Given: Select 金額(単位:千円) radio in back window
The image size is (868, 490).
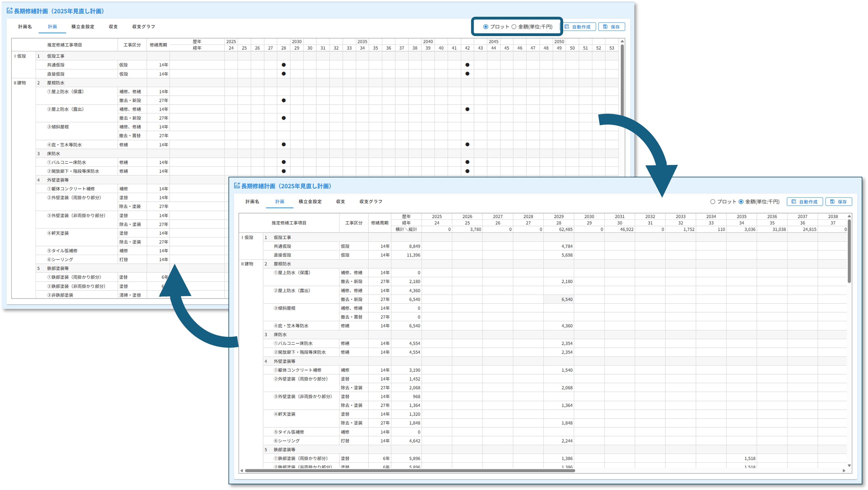Looking at the screenshot, I should [x=514, y=27].
